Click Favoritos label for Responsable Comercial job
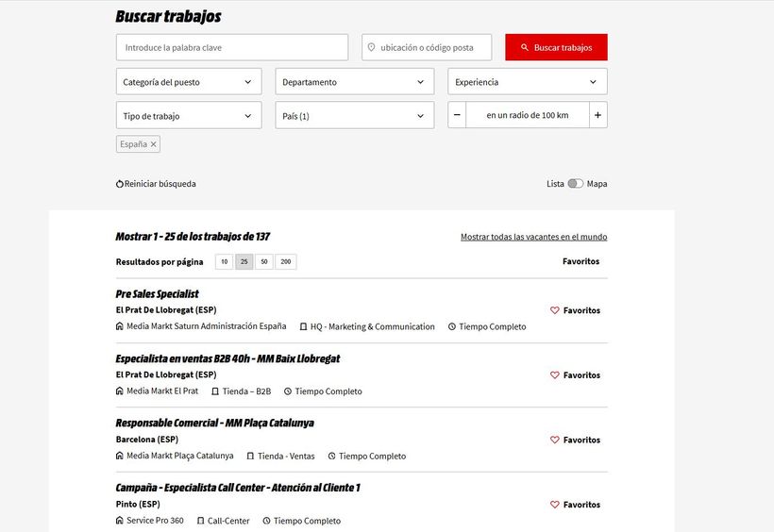Screen dimensions: 774x532 point(581,440)
